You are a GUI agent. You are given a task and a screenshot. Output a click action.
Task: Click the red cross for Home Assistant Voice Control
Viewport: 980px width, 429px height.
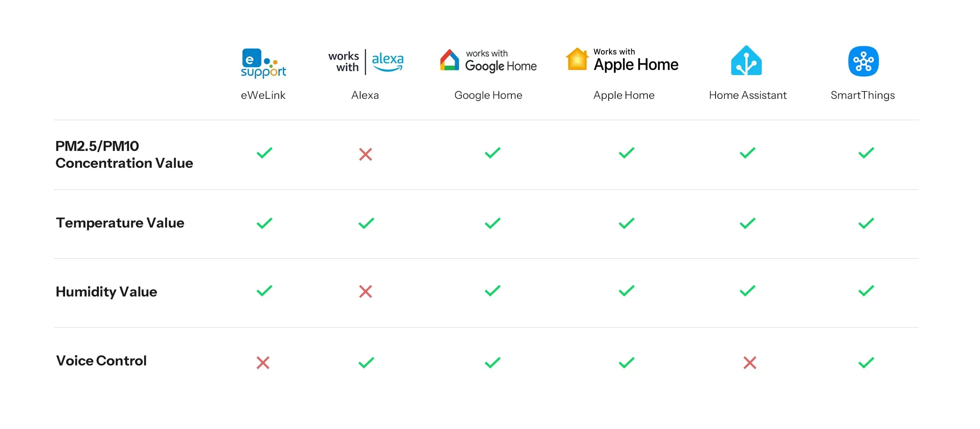(x=750, y=362)
